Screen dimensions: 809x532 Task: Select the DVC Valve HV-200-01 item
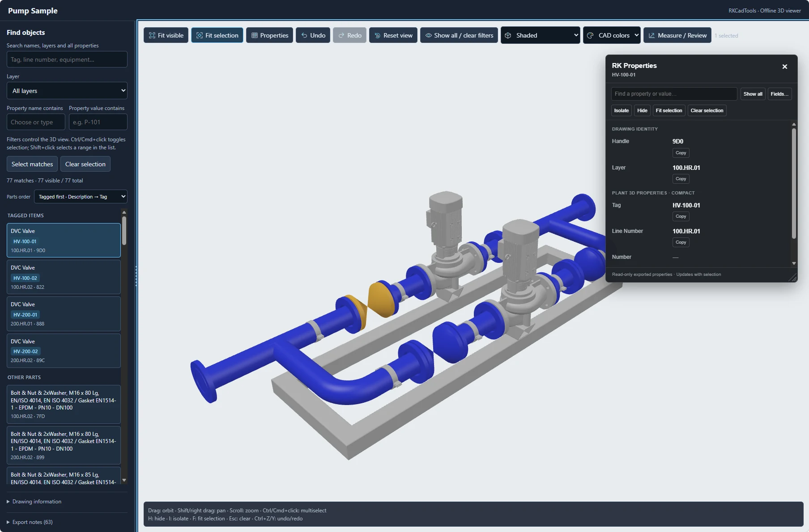(64, 314)
